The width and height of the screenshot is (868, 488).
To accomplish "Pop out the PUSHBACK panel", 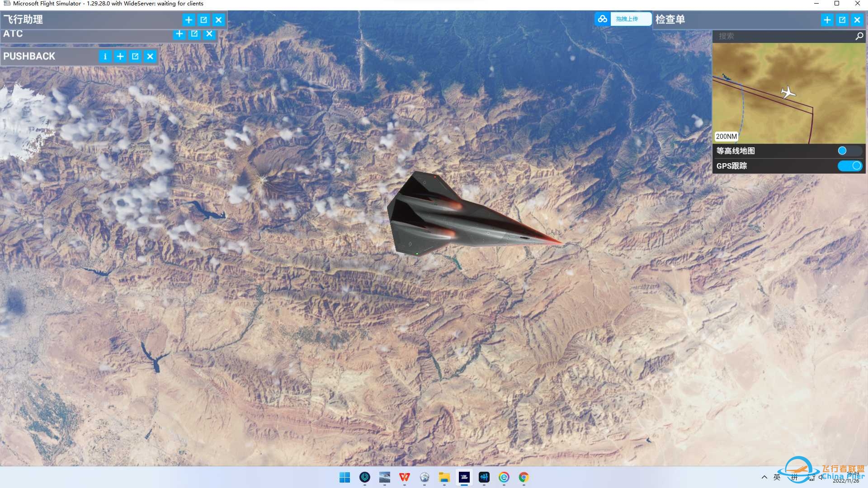I will (135, 56).
